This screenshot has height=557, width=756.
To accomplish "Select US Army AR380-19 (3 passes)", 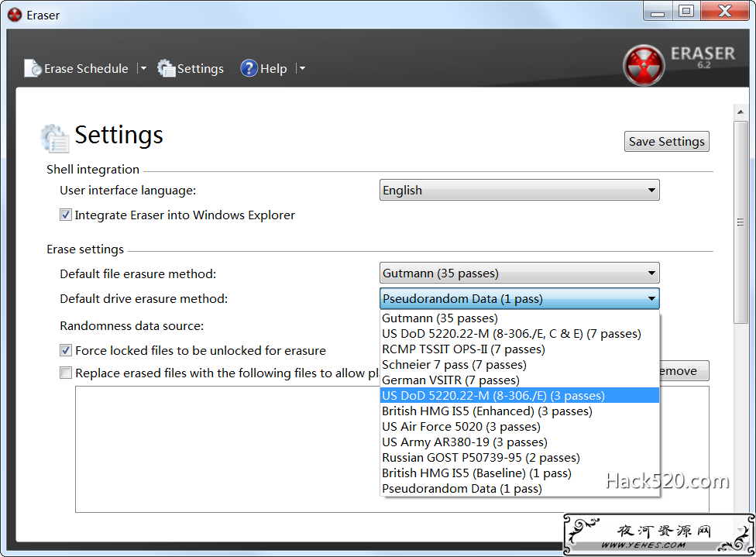I will [x=519, y=442].
